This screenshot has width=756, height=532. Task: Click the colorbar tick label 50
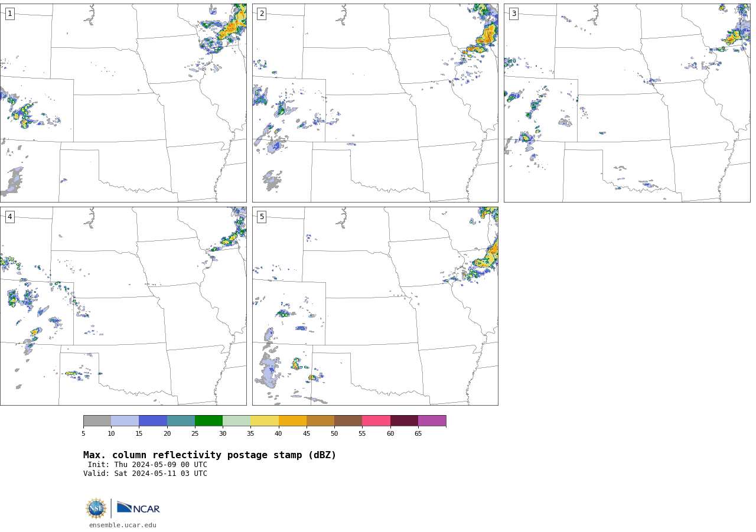334,434
